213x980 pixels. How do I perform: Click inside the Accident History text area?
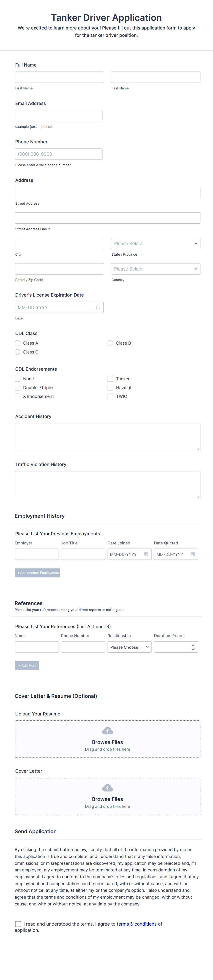click(107, 437)
